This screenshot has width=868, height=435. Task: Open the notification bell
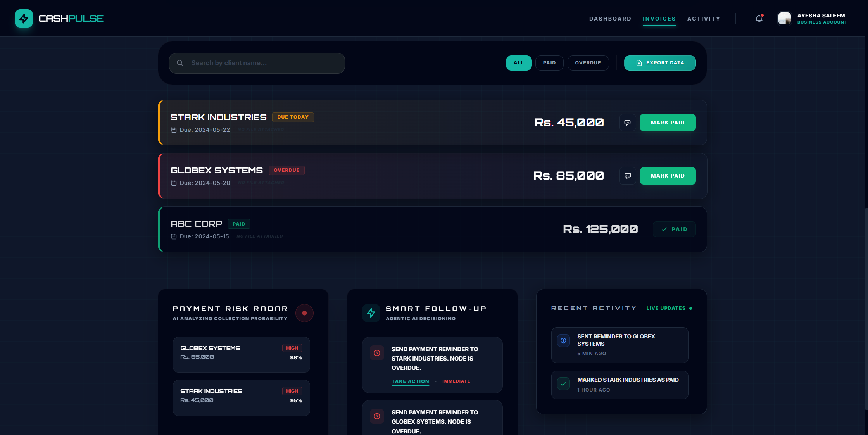[759, 19]
